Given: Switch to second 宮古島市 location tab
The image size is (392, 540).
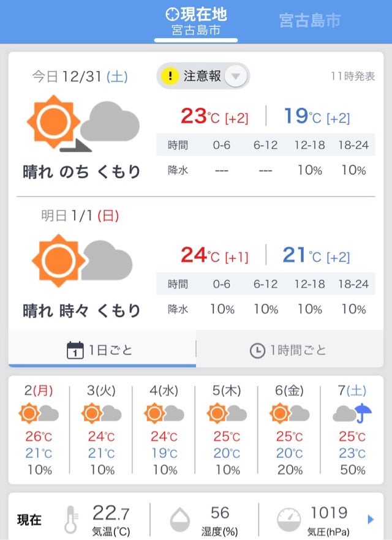Looking at the screenshot, I should 310,21.
